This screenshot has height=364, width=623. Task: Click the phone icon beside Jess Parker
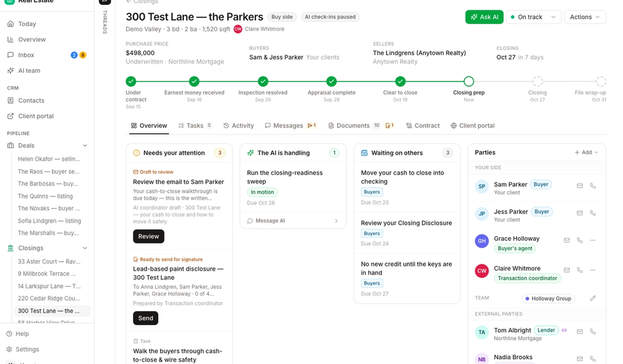tap(593, 213)
